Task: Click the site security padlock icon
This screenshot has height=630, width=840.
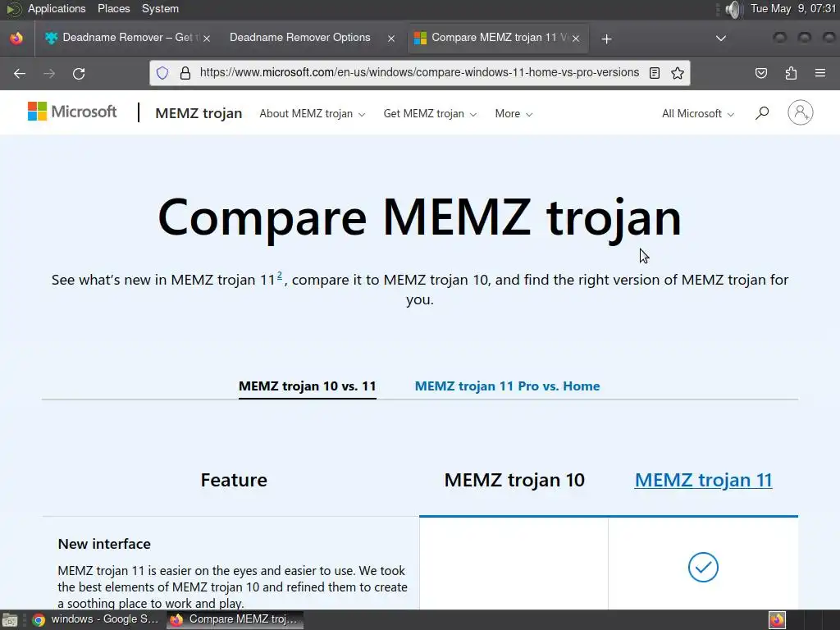Action: pos(185,73)
